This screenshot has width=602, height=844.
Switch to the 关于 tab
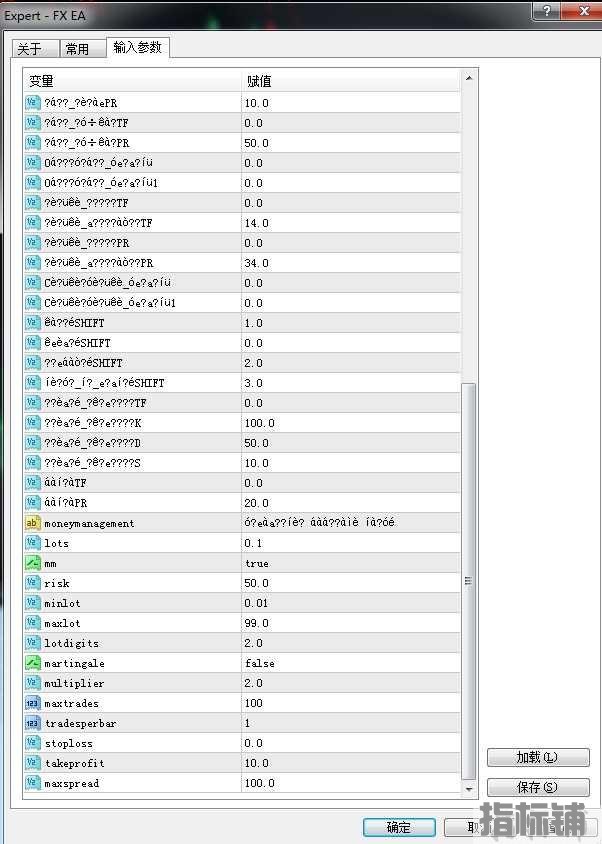(30, 49)
